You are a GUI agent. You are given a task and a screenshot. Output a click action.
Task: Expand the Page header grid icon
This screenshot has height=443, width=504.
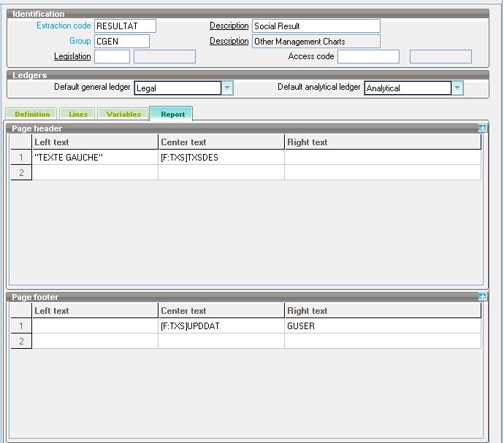482,128
